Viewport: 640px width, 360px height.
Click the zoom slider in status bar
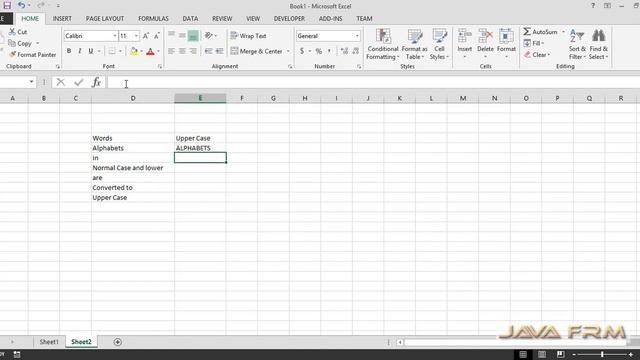(x=602, y=355)
